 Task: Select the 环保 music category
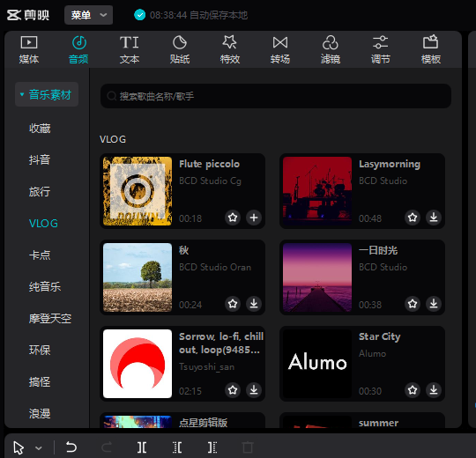point(40,350)
